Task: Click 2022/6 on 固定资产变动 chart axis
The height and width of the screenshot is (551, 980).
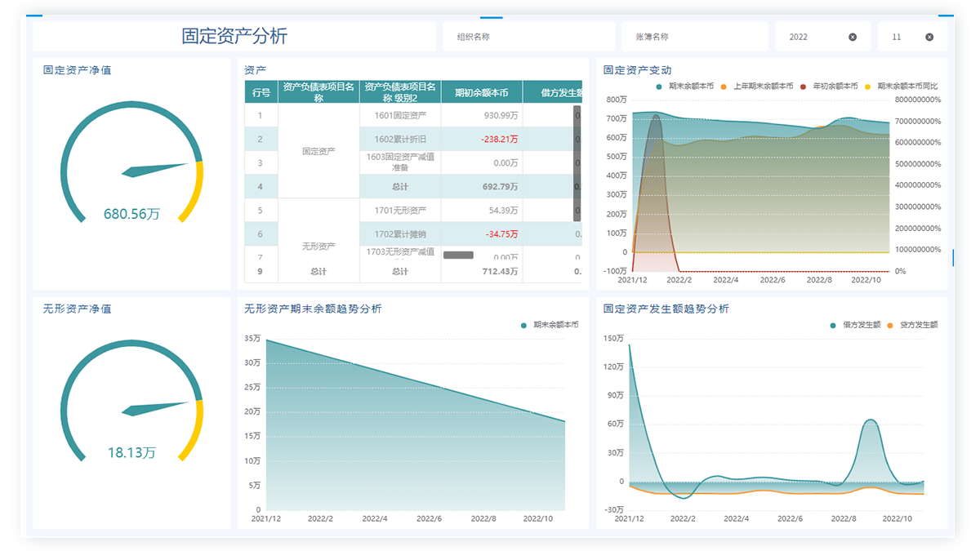Action: (x=773, y=279)
